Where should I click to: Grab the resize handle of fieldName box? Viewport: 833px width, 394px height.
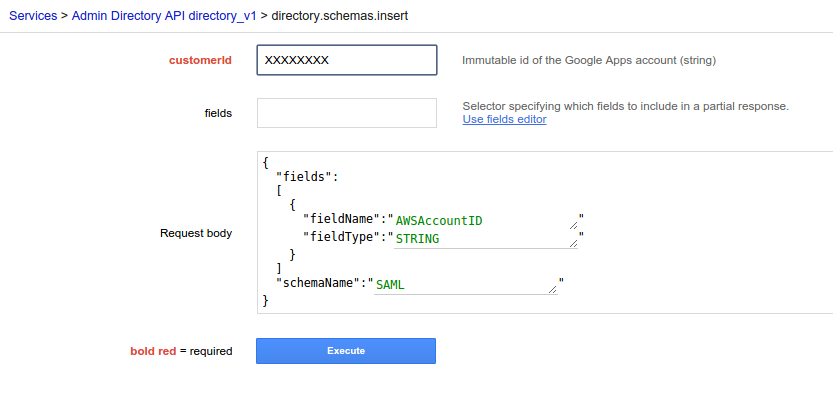click(x=573, y=225)
